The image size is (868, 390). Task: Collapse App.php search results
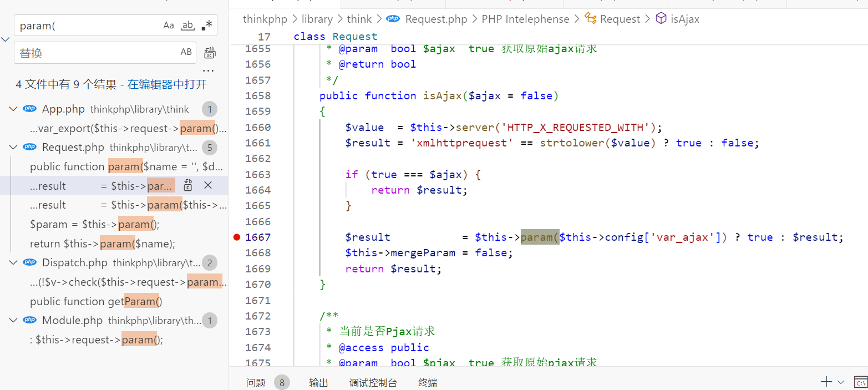pos(13,109)
